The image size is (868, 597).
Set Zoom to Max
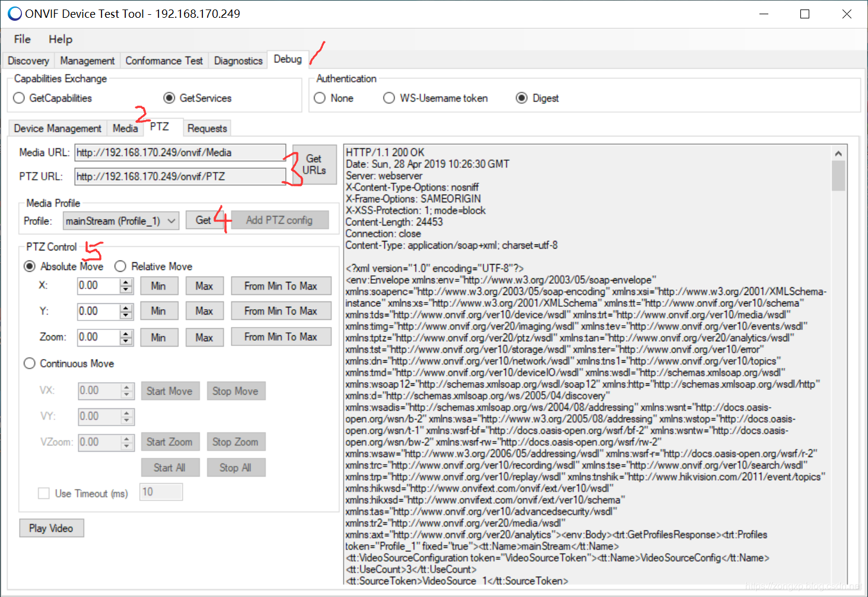[x=204, y=337]
